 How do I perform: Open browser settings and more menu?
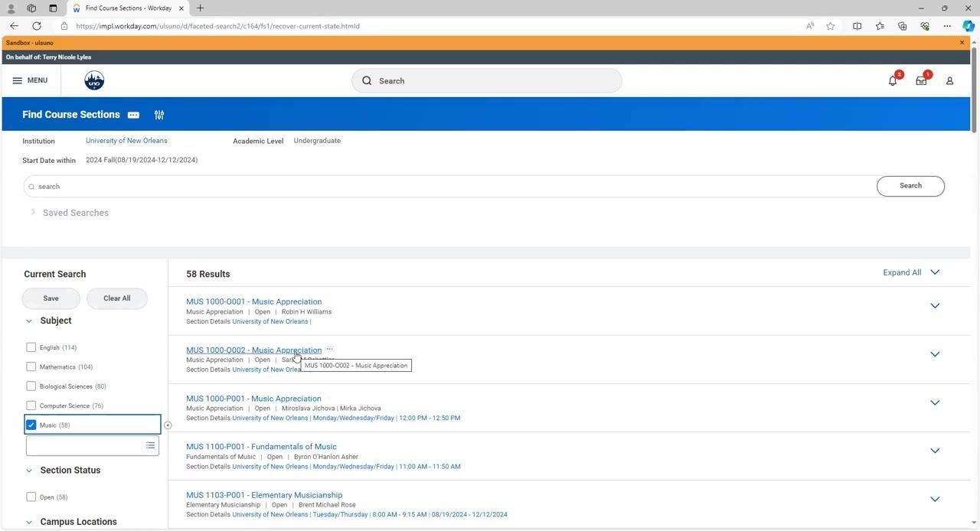947,26
